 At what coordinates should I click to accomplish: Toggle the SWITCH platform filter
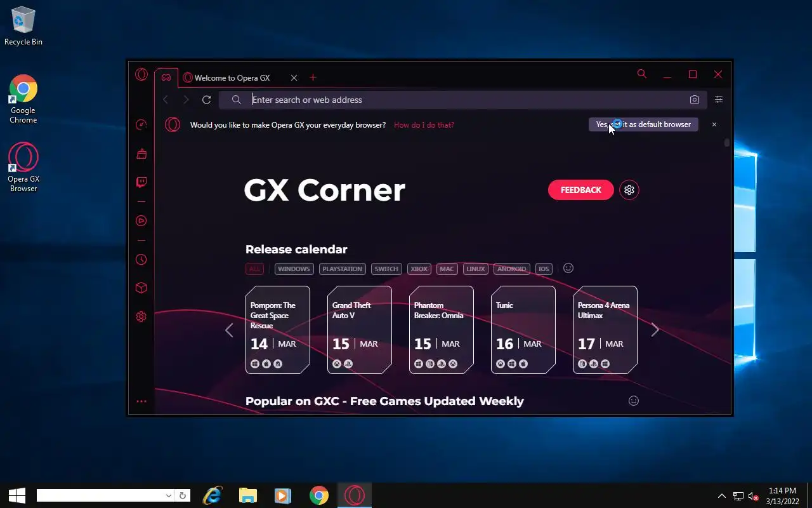coord(386,269)
